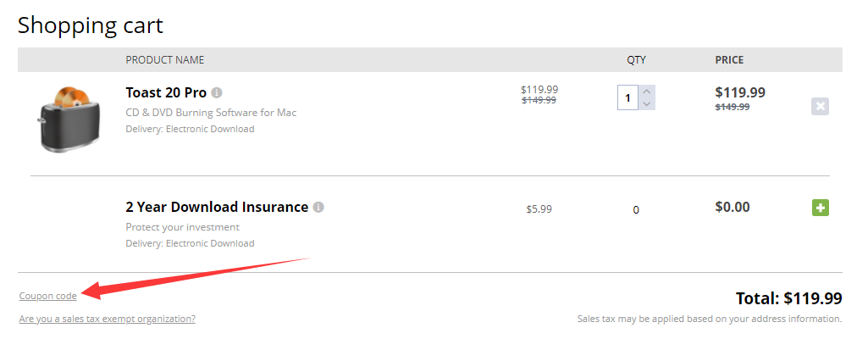Click the Total: $119.99 amount
868x339 pixels.
pos(789,298)
